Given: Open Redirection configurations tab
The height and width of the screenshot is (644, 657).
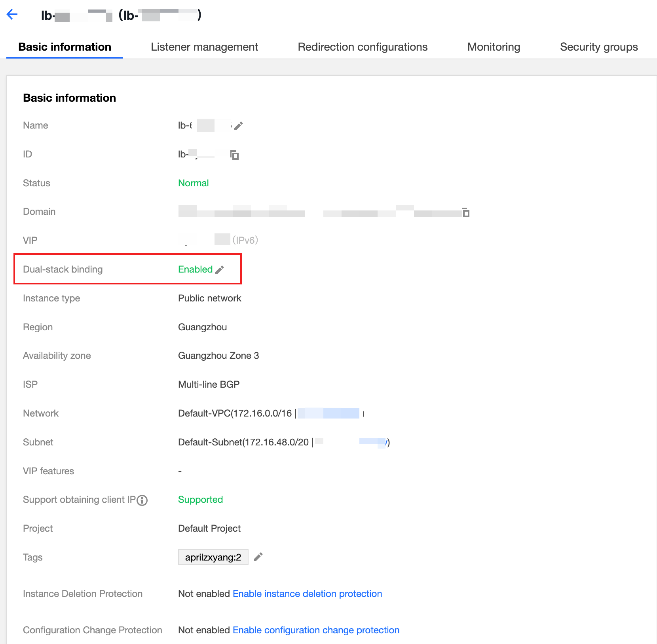Looking at the screenshot, I should coord(363,47).
